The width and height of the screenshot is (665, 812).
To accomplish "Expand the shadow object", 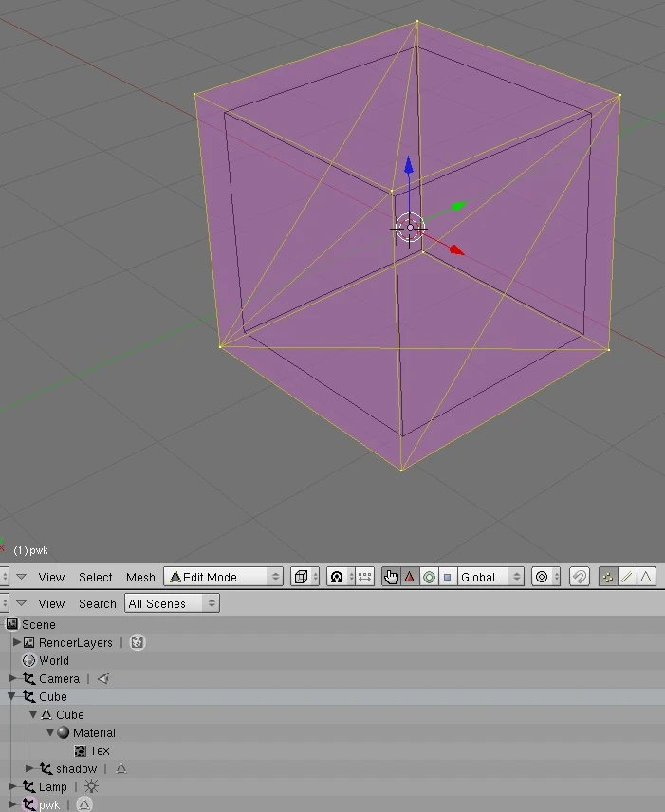I will (x=29, y=768).
